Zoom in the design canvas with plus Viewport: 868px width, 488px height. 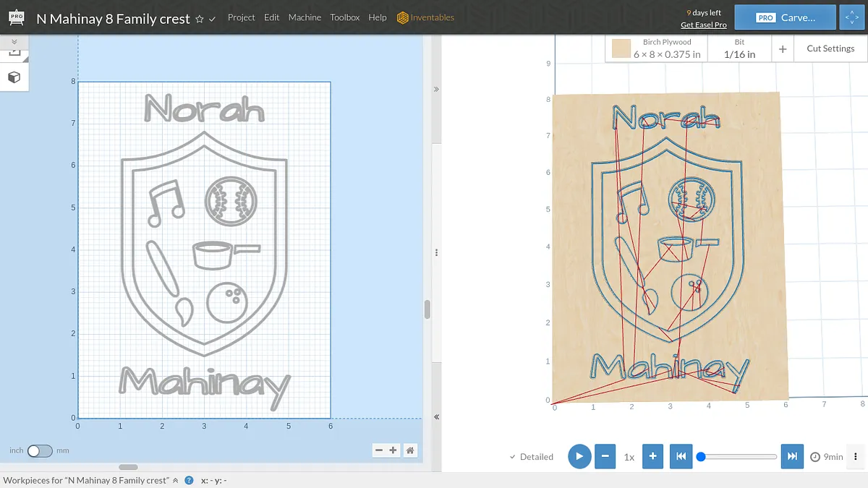coord(393,450)
